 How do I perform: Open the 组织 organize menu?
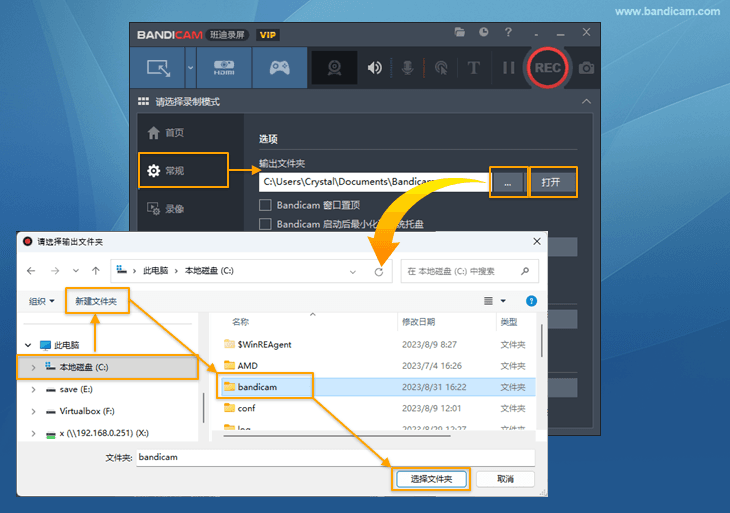(x=41, y=301)
